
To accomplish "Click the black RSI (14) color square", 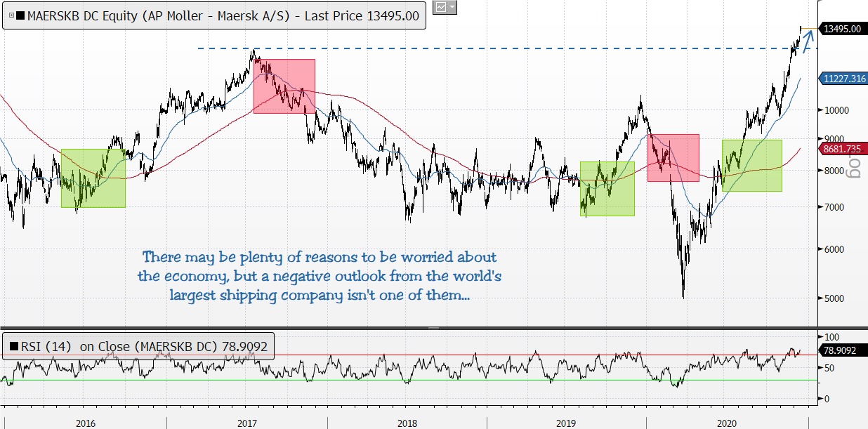I will click(13, 345).
